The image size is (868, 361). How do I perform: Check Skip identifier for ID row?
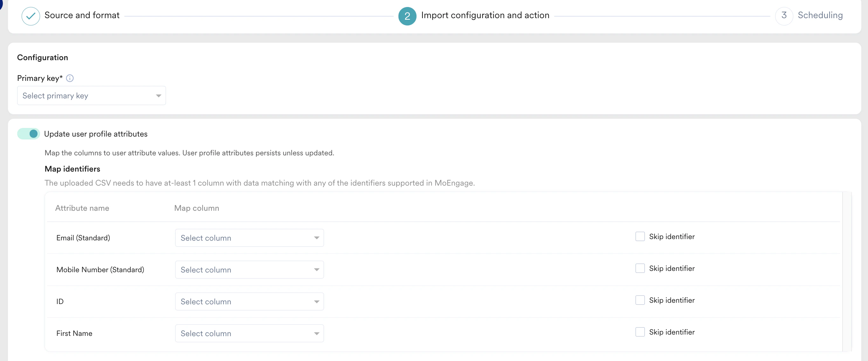click(640, 300)
